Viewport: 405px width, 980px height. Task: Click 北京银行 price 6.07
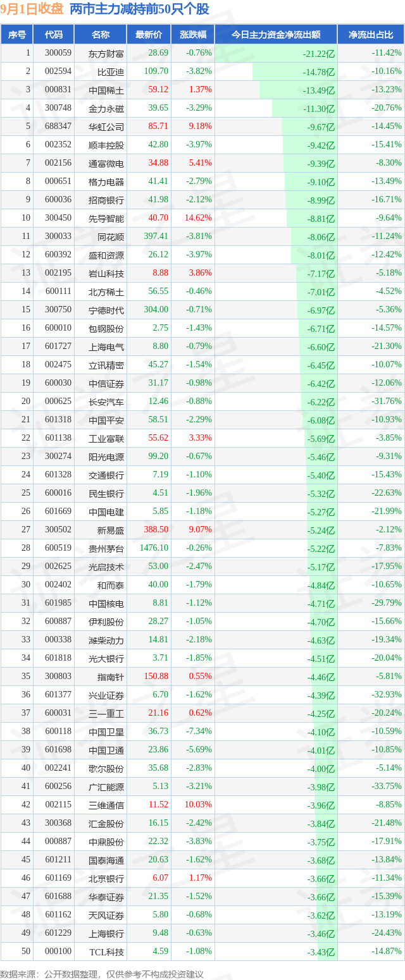(161, 878)
